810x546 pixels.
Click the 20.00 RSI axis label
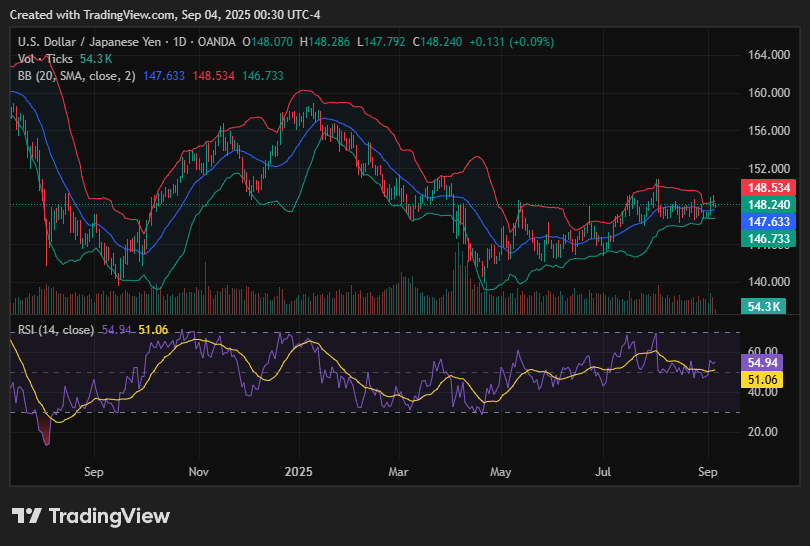click(762, 432)
